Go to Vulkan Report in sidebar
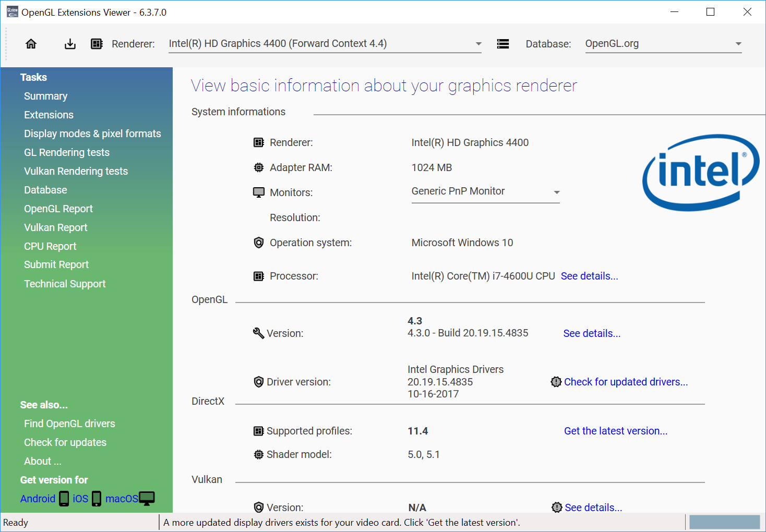 point(56,227)
